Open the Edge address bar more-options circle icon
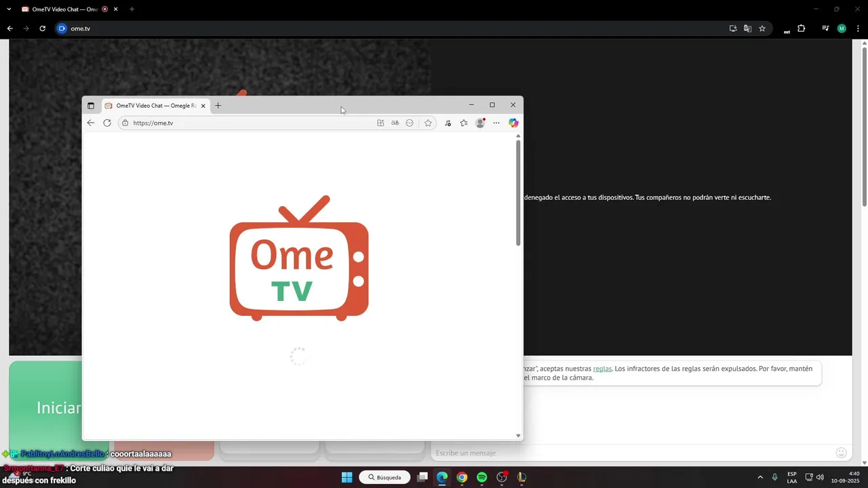Viewport: 868px width, 488px height. pyautogui.click(x=410, y=123)
